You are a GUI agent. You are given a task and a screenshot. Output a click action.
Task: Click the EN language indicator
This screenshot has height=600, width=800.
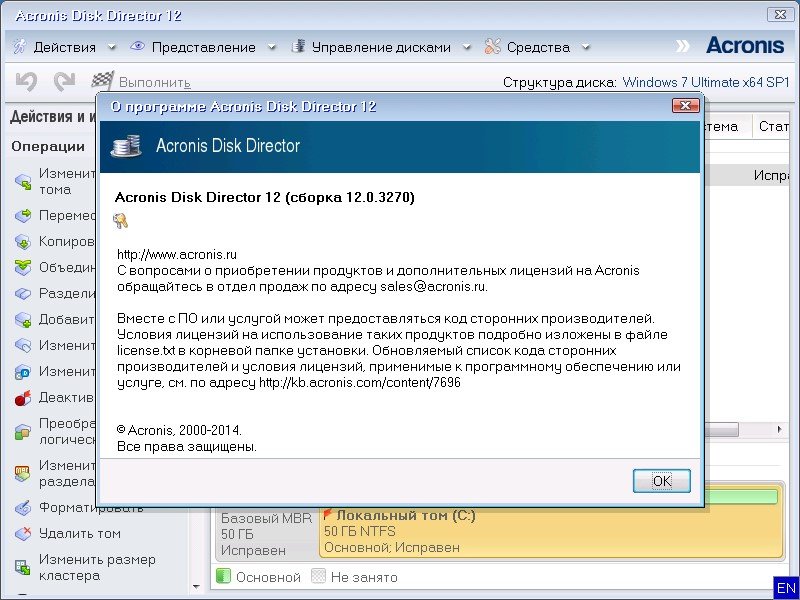point(786,588)
